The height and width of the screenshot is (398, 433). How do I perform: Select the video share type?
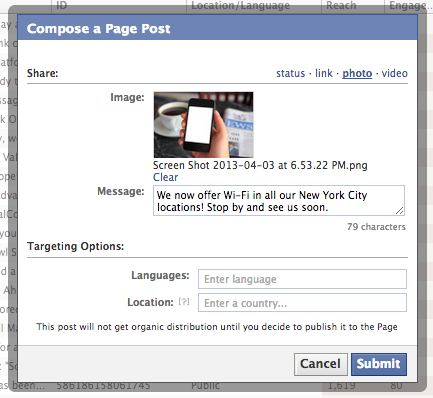tap(394, 73)
